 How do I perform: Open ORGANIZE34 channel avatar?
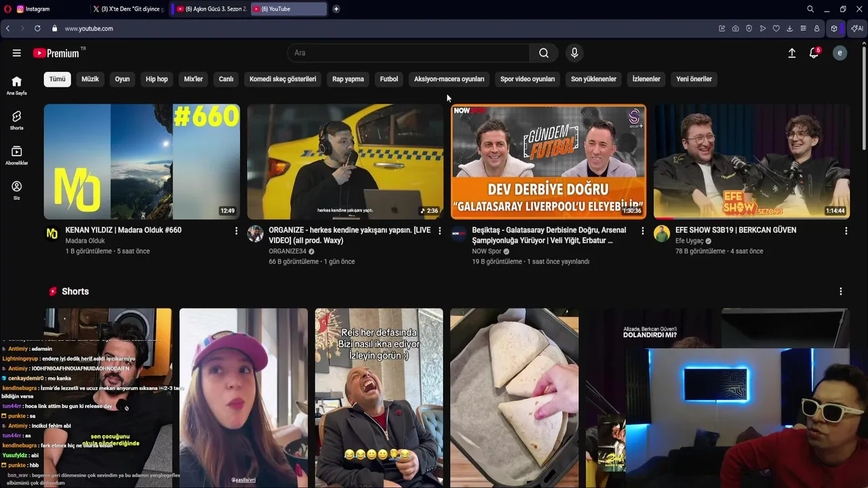point(255,234)
